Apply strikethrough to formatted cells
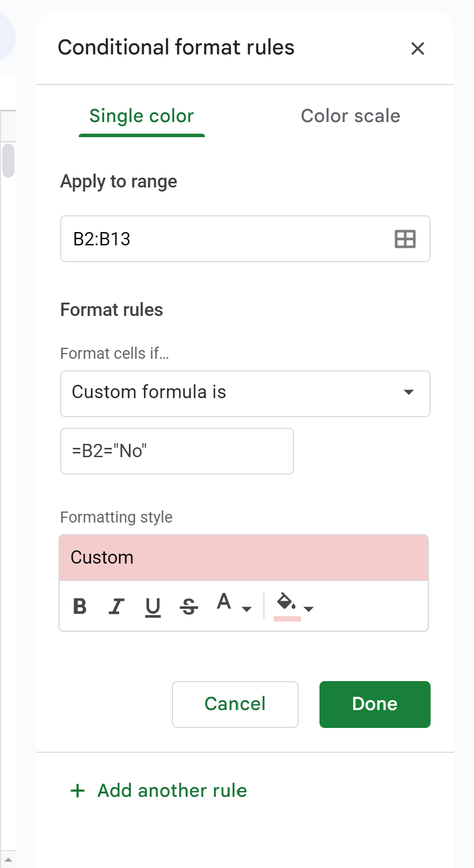Image resolution: width=474 pixels, height=868 pixels. click(189, 606)
